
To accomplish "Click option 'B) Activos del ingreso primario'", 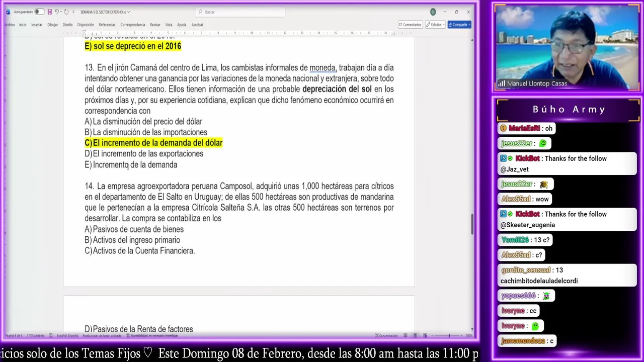I will [132, 240].
